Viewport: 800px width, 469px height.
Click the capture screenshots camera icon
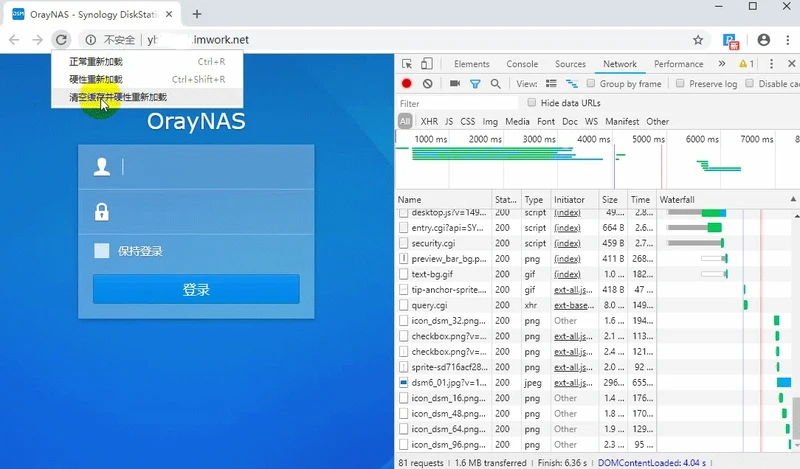click(x=455, y=83)
